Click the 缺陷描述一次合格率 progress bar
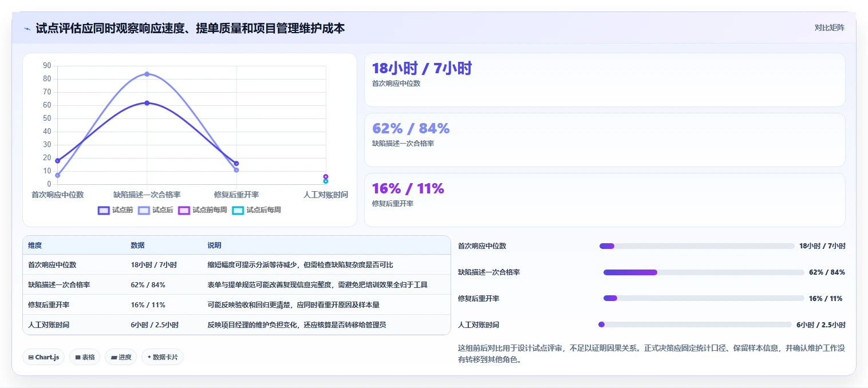Image resolution: width=868 pixels, height=388 pixels. pyautogui.click(x=704, y=272)
